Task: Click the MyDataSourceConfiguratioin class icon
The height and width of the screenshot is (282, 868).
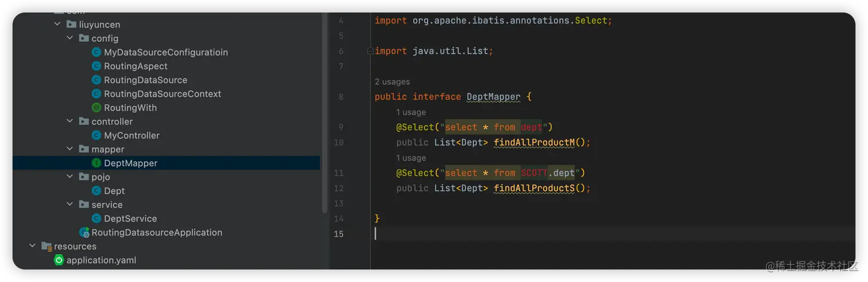Action: tap(96, 52)
